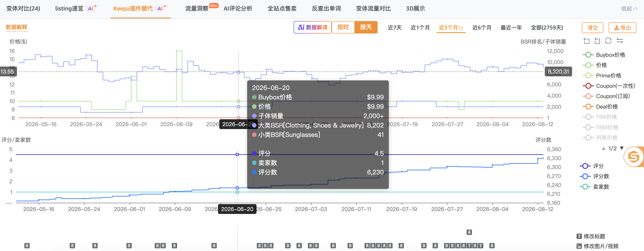This screenshot has width=644, height=251.
Task: Select the 近6个月 time range
Action: [x=482, y=27]
